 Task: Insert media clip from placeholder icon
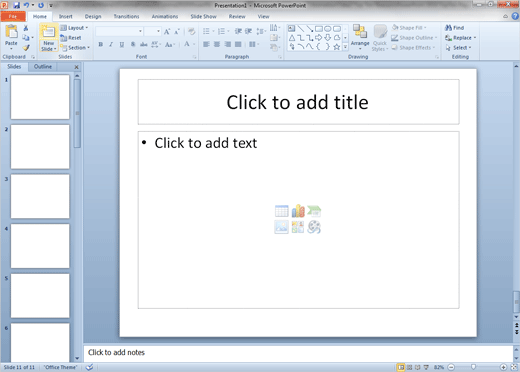[x=314, y=227]
